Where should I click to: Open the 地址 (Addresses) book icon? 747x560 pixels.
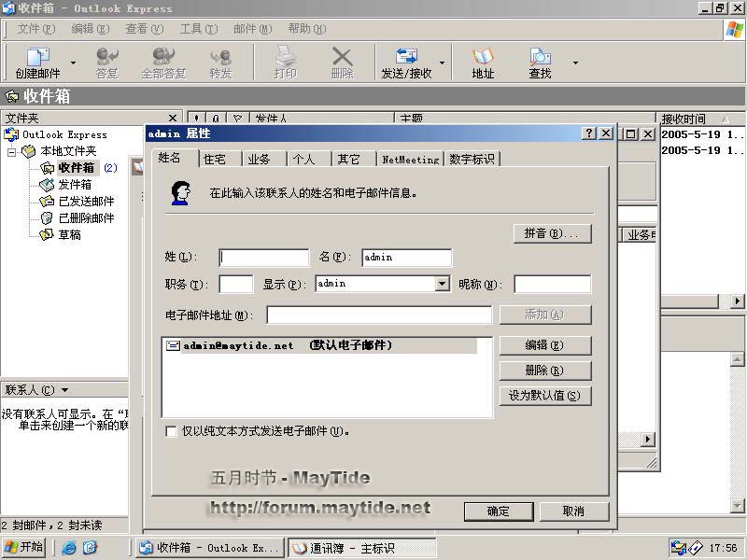(483, 63)
